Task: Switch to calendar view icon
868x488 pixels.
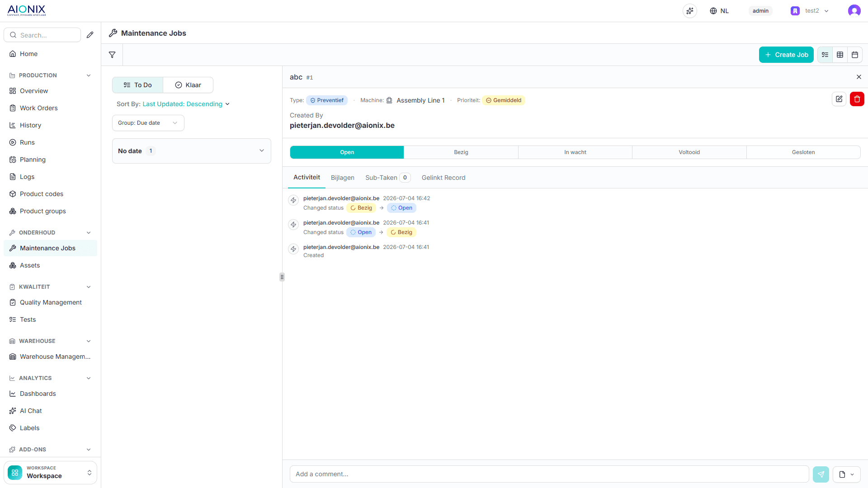Action: [x=855, y=55]
